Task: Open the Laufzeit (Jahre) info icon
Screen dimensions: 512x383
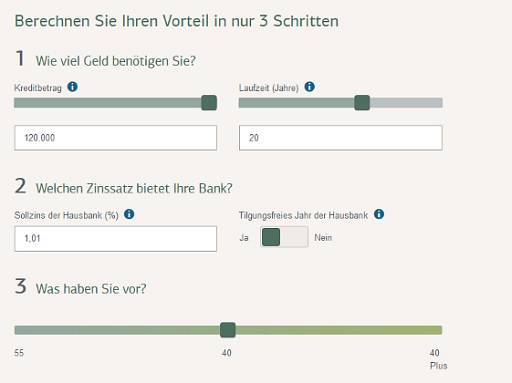Action: 310,87
